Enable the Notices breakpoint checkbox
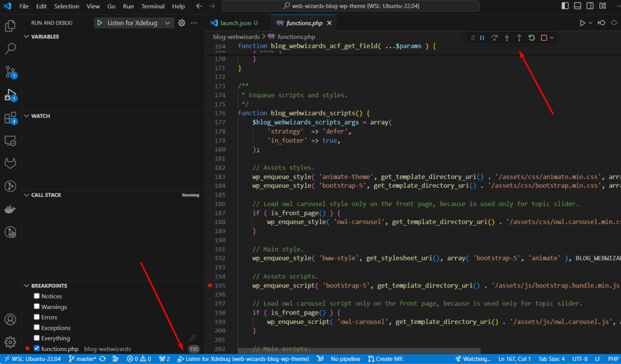621x364 pixels. (x=37, y=296)
